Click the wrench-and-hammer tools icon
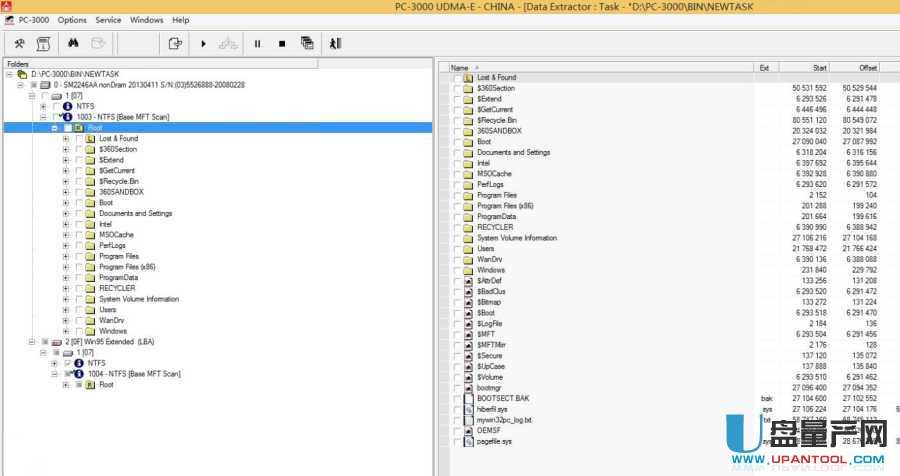Screen dimensions: 900x476 point(19,43)
